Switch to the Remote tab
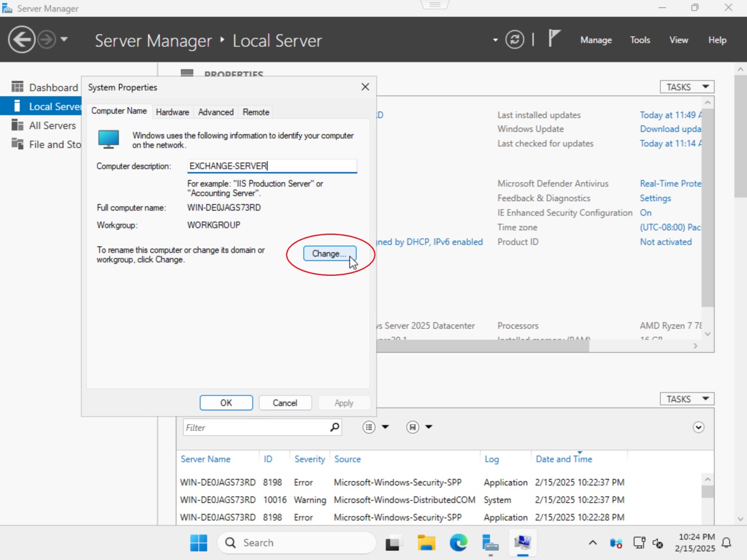Screen dimensions: 747x560 (x=256, y=112)
